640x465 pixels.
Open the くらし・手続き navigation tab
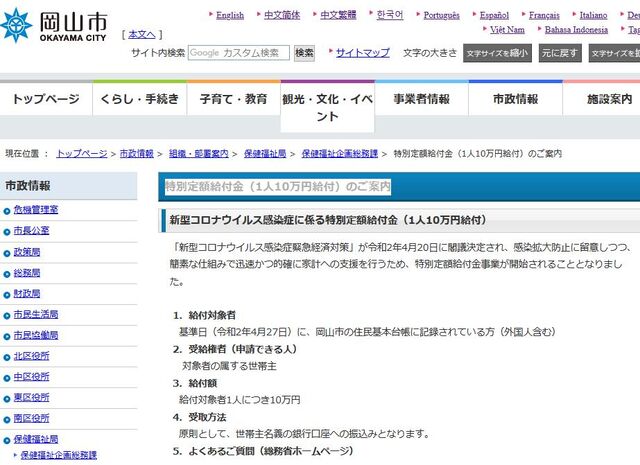(140, 99)
